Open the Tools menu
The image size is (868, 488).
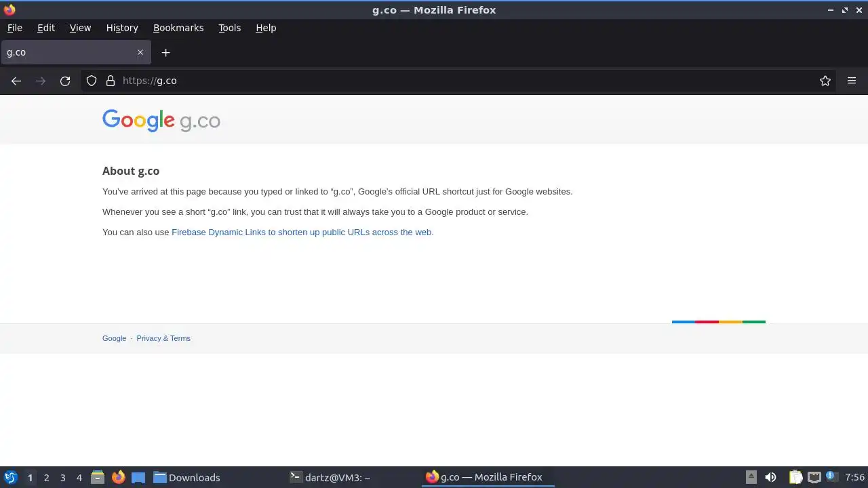[x=230, y=28]
